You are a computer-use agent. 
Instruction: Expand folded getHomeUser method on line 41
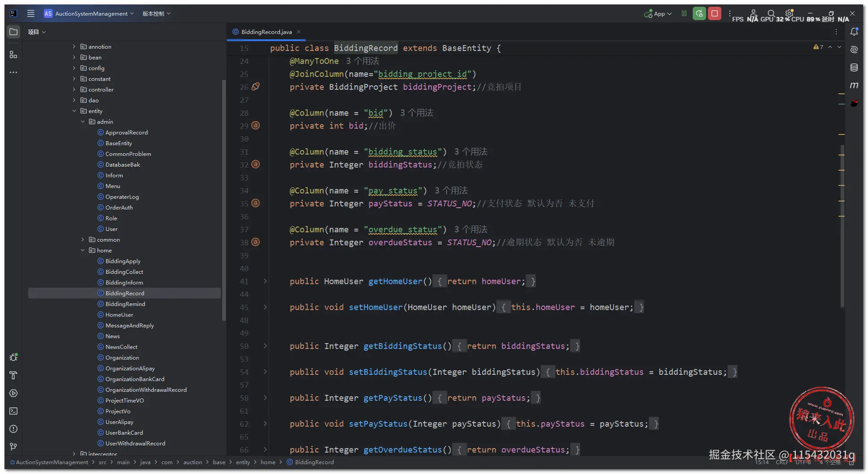tap(265, 281)
